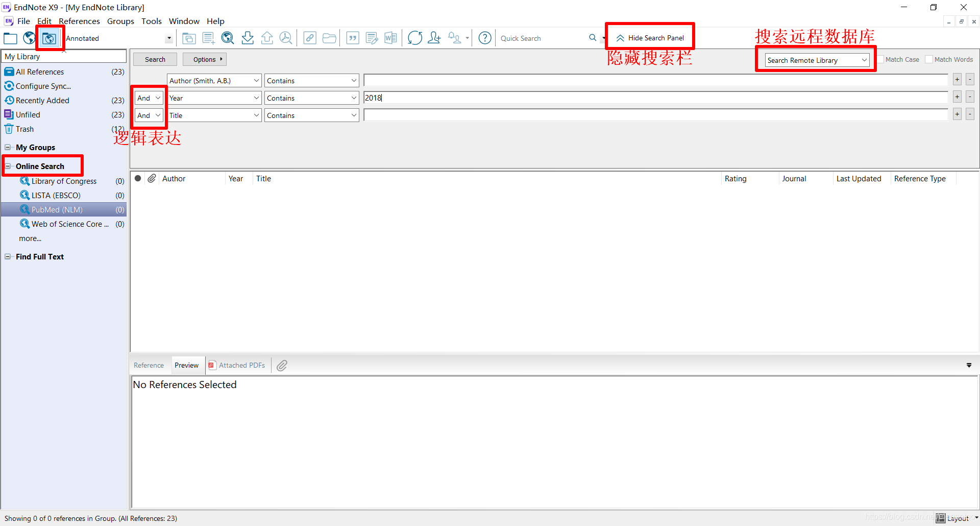This screenshot has height=526, width=980.
Task: Switch to Local Library Mode icon
Action: [10, 38]
